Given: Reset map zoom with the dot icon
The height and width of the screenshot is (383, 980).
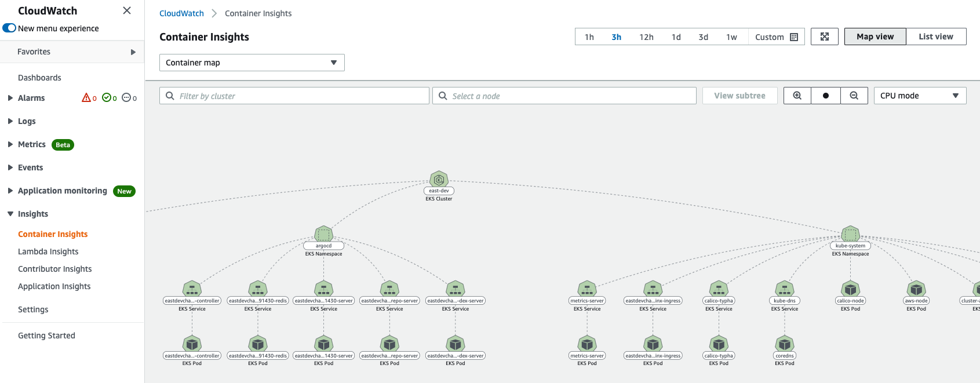Looking at the screenshot, I should point(826,96).
